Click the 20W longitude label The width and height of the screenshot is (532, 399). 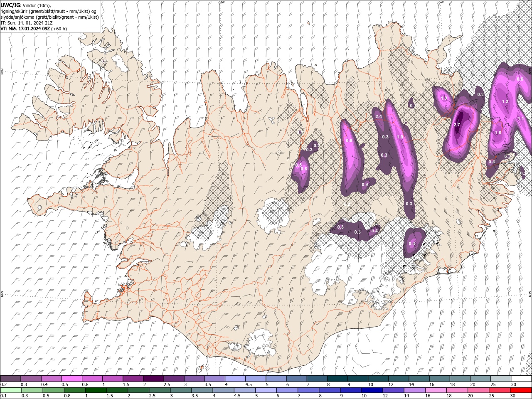221,2
